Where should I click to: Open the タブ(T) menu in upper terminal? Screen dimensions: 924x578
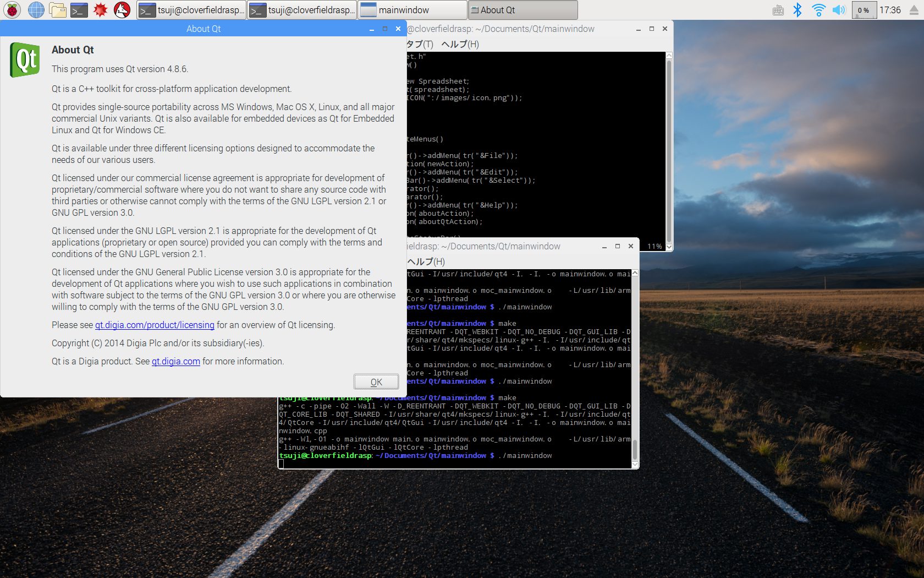click(420, 44)
